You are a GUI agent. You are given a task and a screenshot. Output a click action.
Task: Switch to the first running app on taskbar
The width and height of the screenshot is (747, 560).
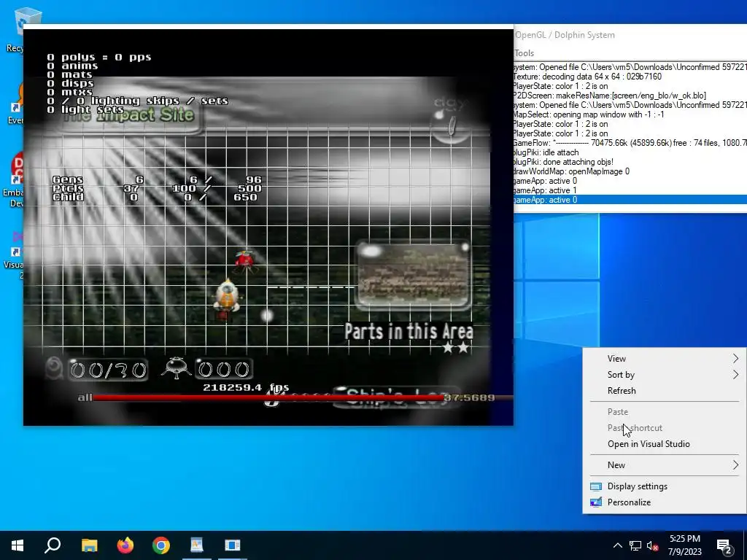click(197, 545)
